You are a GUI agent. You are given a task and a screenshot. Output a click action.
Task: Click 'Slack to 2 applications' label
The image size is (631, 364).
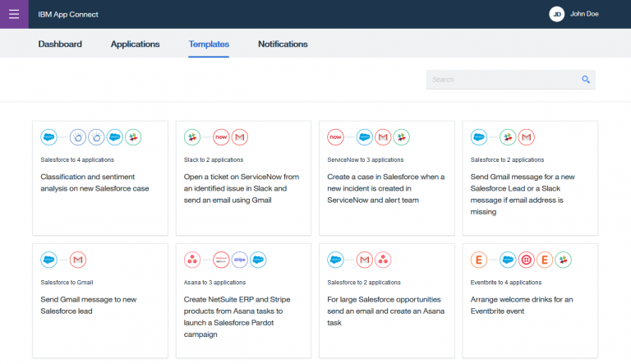214,160
